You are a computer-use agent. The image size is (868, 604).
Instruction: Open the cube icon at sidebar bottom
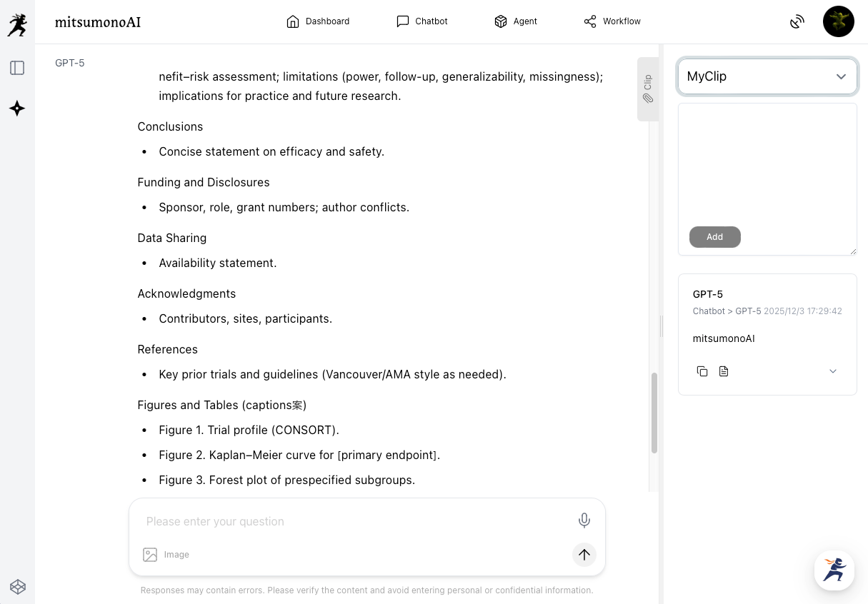pyautogui.click(x=18, y=587)
